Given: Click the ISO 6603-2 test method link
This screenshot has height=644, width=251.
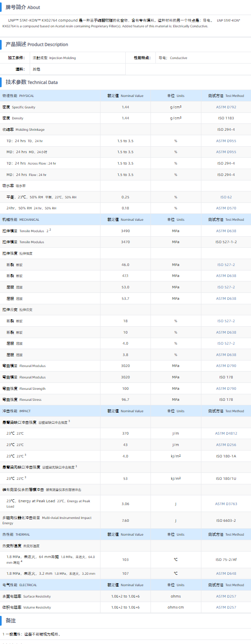Looking at the screenshot, I should coord(226,521).
